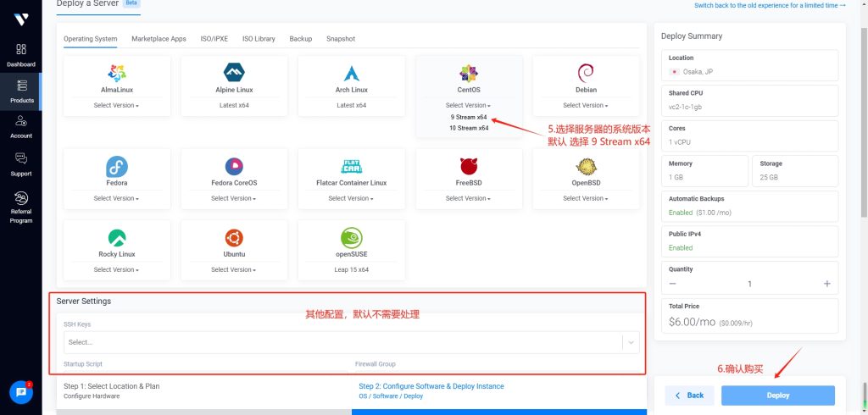Decrease quantity with minus icon
868x415 pixels.
point(672,284)
